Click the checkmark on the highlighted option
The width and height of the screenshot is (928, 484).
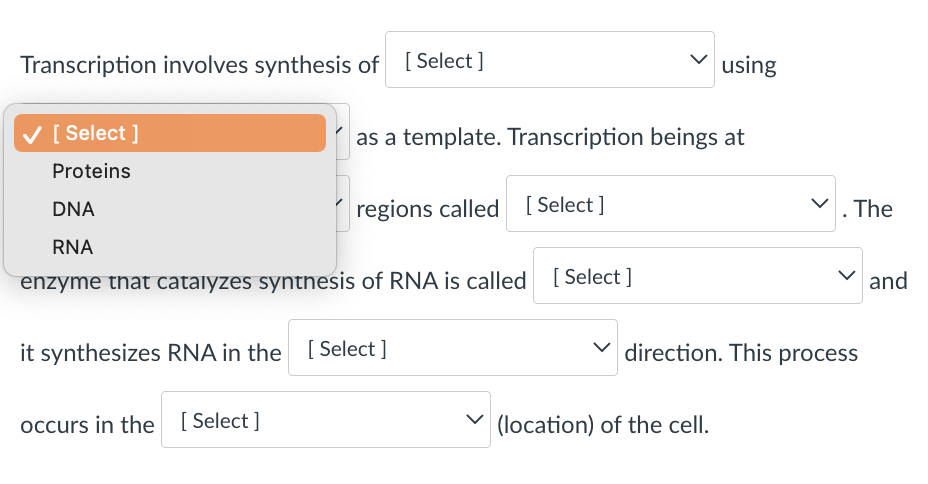31,134
